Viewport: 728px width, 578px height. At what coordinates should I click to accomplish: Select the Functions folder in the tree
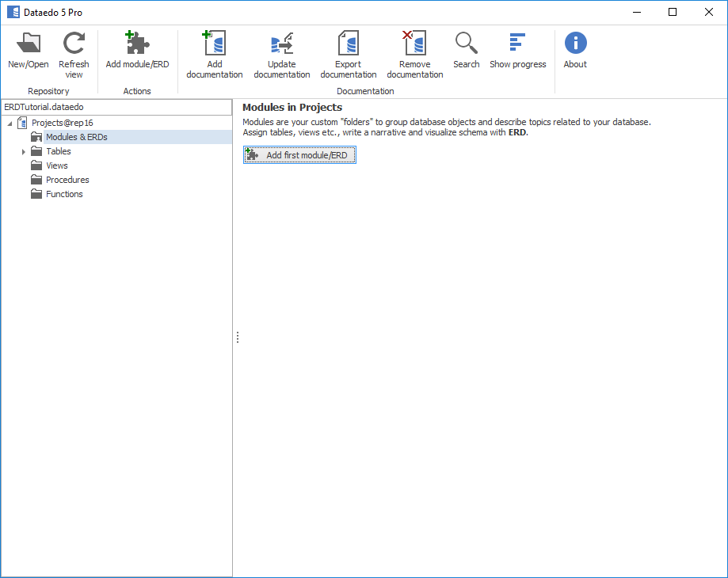64,194
